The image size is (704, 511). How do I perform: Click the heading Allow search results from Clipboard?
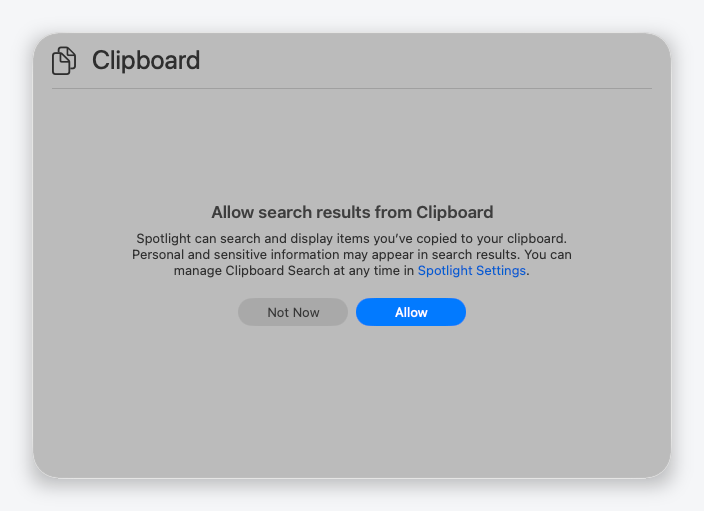(x=352, y=212)
